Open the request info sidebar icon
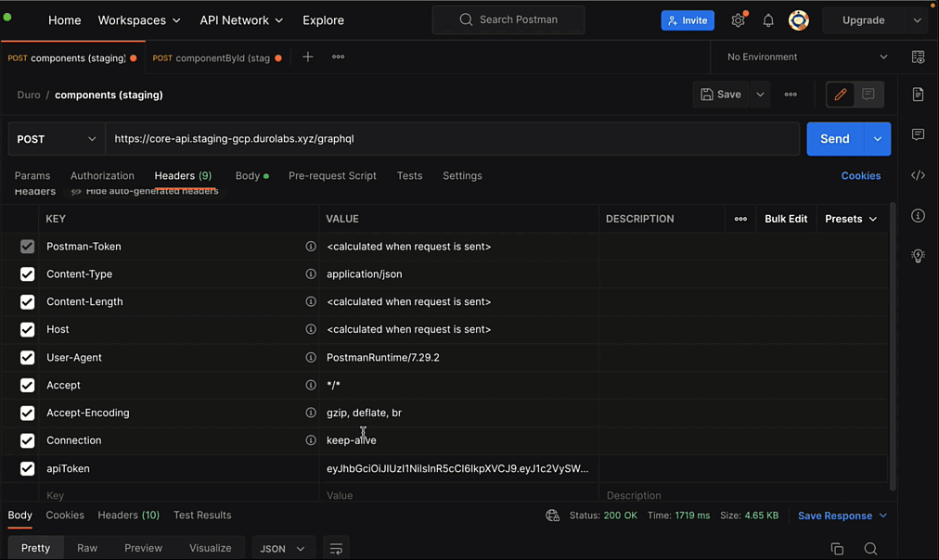 point(918,215)
